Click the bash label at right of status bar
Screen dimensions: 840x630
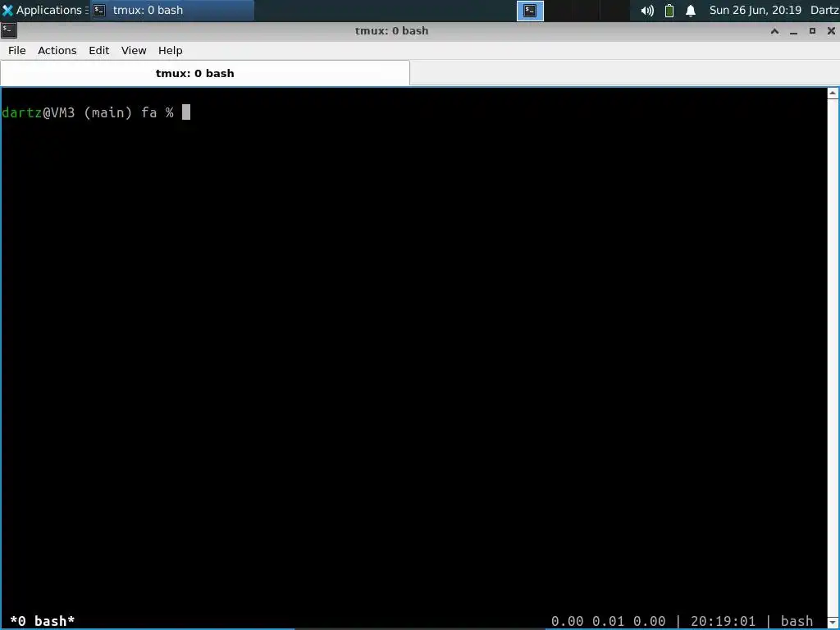(x=797, y=621)
